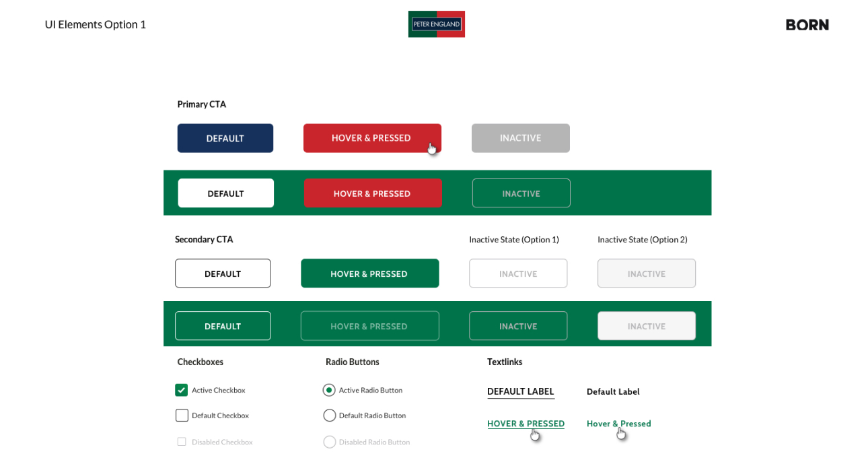Click the faded outlined HOVER & PRESSED button on green

pyautogui.click(x=370, y=326)
